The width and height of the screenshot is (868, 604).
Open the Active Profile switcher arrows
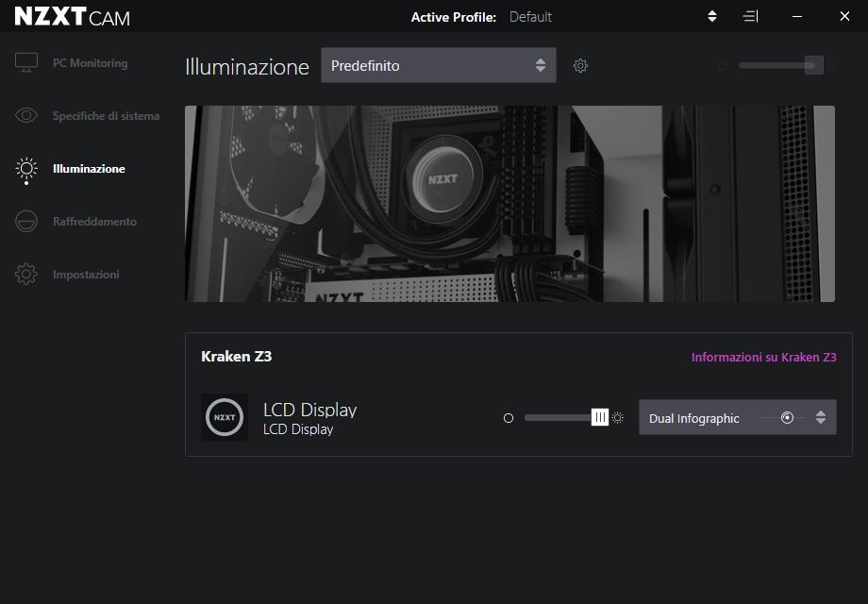pyautogui.click(x=712, y=17)
